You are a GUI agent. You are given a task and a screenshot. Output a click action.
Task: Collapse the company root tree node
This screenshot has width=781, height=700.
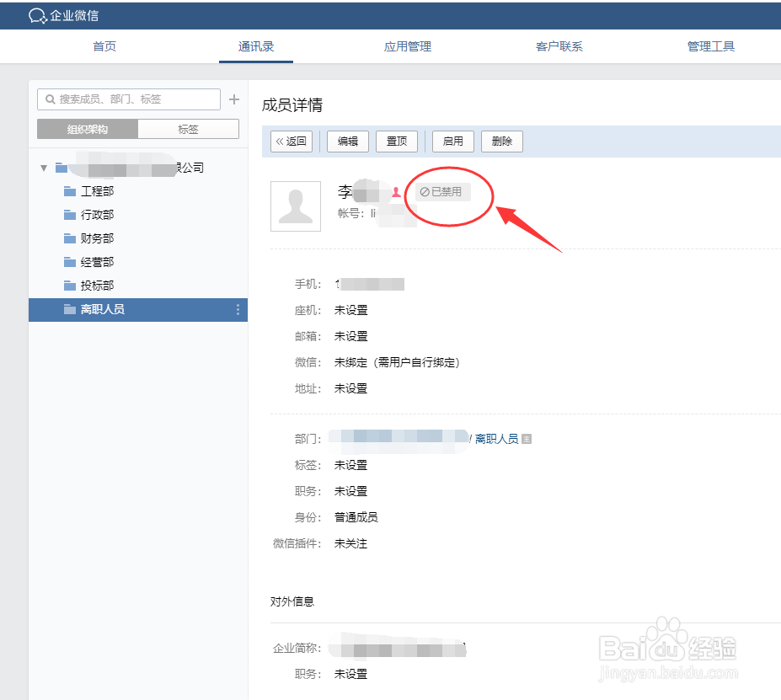43,167
